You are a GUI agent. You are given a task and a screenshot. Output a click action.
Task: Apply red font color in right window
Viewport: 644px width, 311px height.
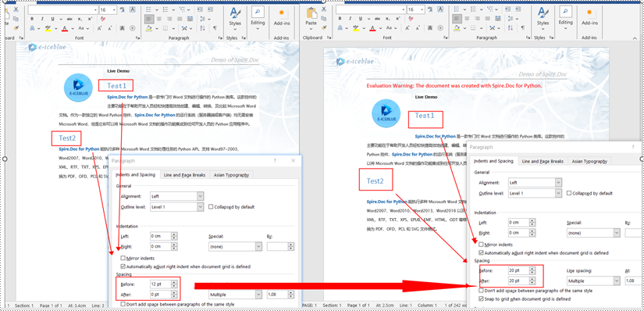point(372,28)
